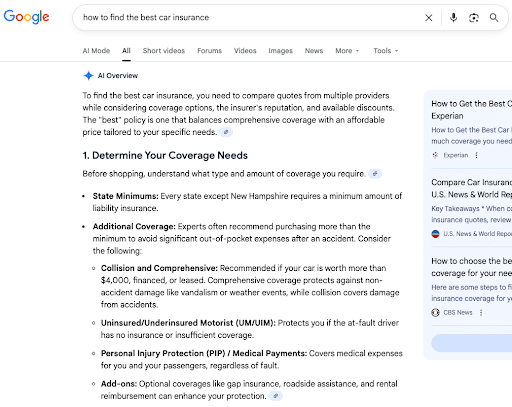Click the 'State Minimums:' bullet text
The height and width of the screenshot is (407, 512).
(x=126, y=196)
